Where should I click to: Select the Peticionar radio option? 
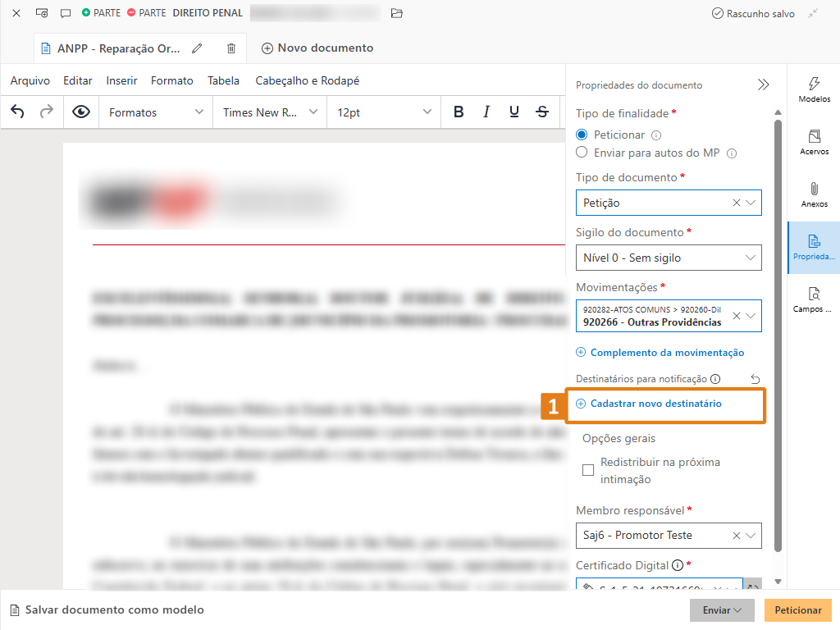(582, 135)
